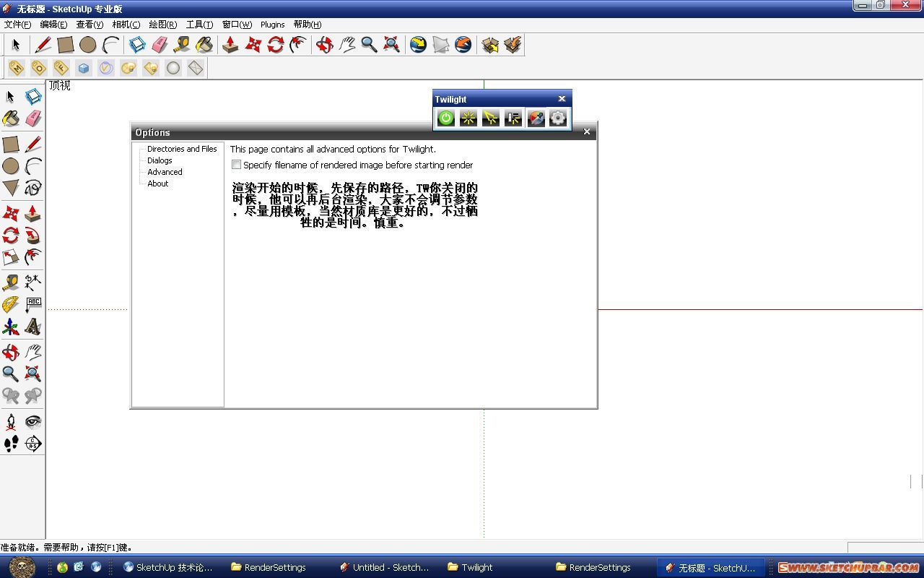
Task: Click the Share Model orange globe icon
Action: point(463,45)
